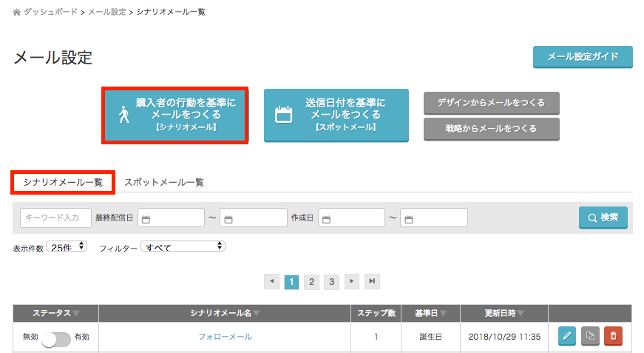Click the 検索 search button
The image size is (644, 353).
(x=603, y=218)
